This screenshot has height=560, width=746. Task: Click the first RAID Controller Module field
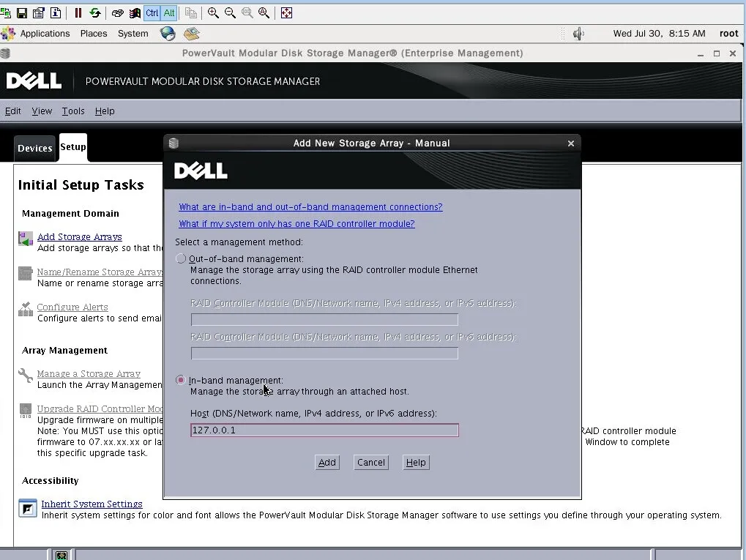click(324, 320)
